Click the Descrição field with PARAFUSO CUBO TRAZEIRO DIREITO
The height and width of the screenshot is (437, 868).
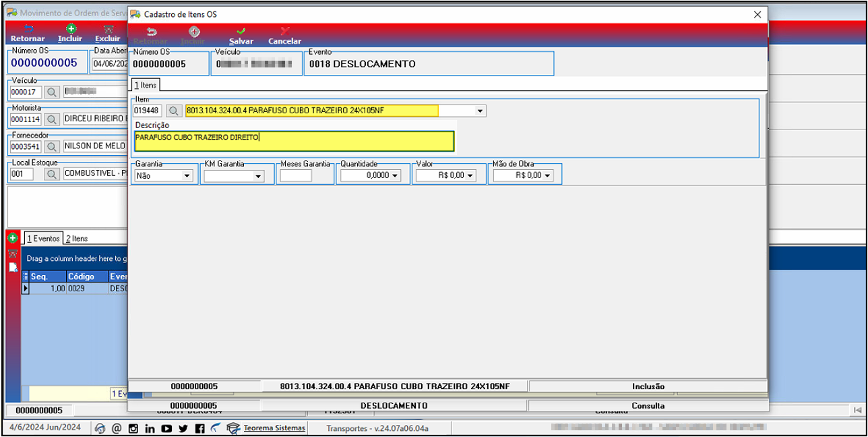(294, 141)
